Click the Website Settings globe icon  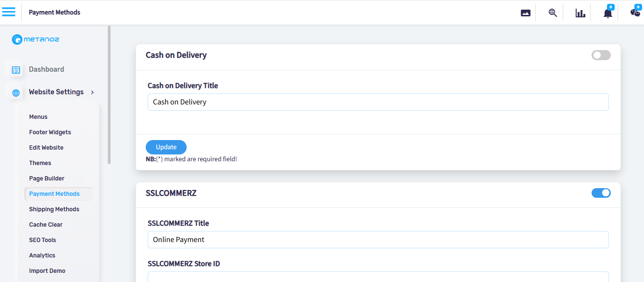coord(16,93)
